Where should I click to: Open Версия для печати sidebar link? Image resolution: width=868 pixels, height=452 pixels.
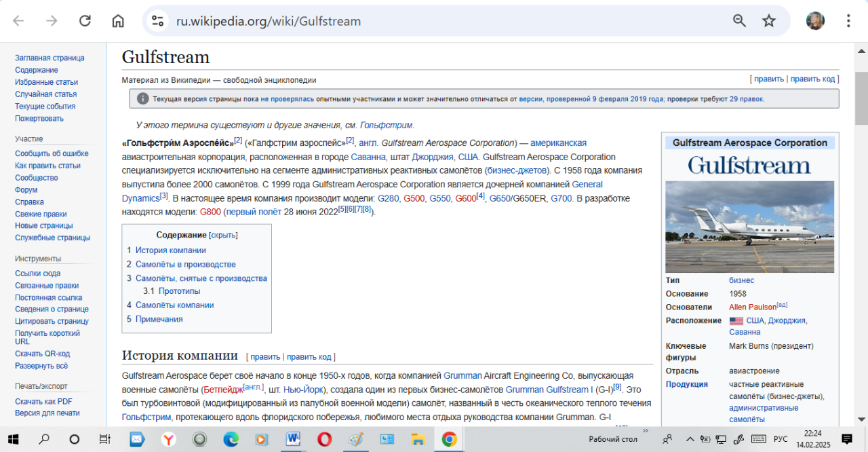[x=47, y=413]
